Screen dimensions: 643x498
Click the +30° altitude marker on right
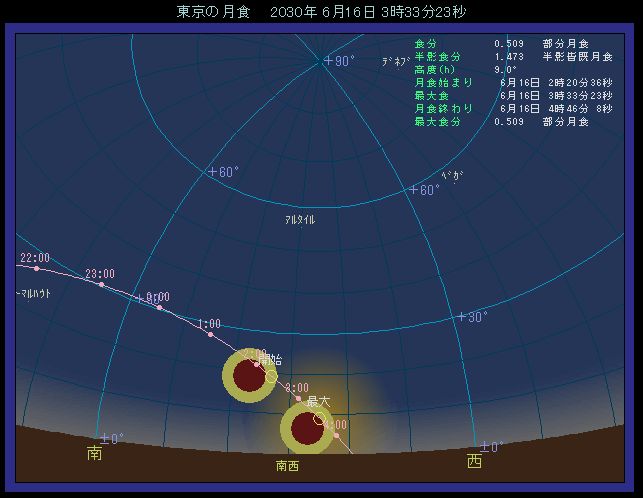pyautogui.click(x=472, y=317)
